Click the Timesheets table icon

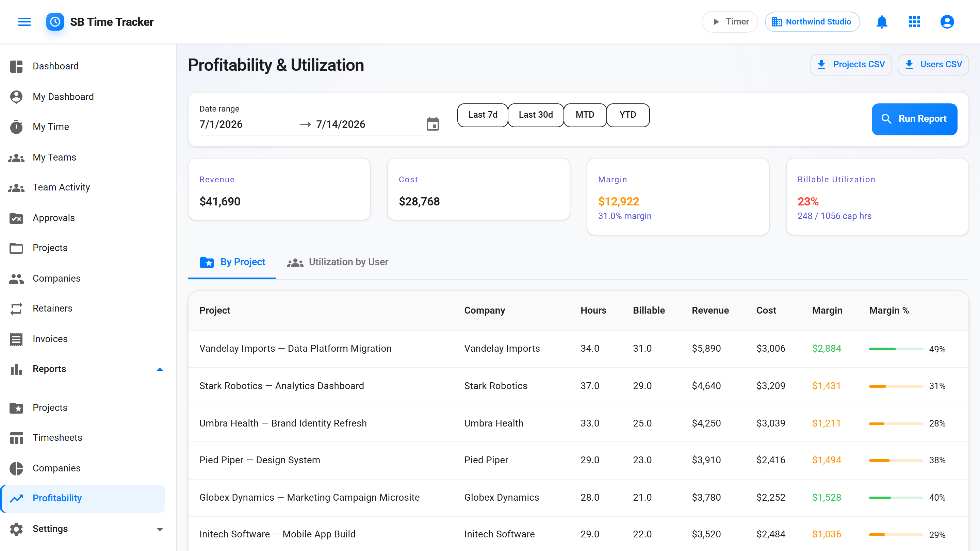(16, 438)
